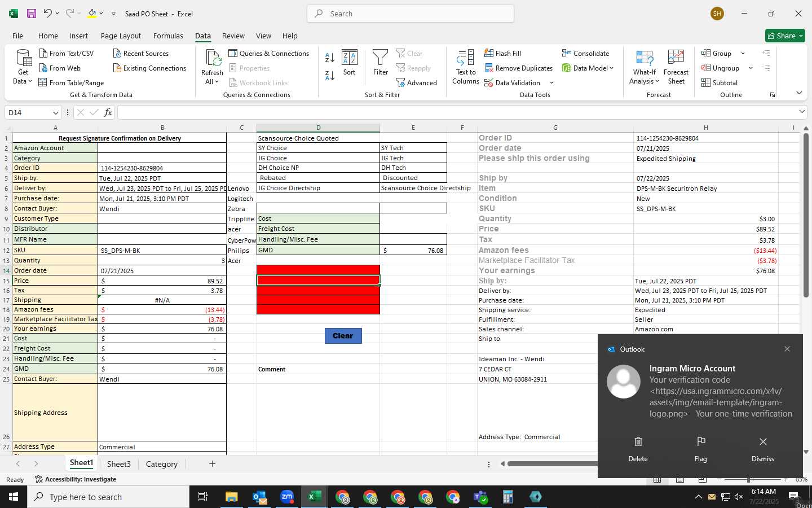Select cell with order ID 114-1254230-8629804 in column B
Viewport: 812px width, 508px height.
point(162,168)
